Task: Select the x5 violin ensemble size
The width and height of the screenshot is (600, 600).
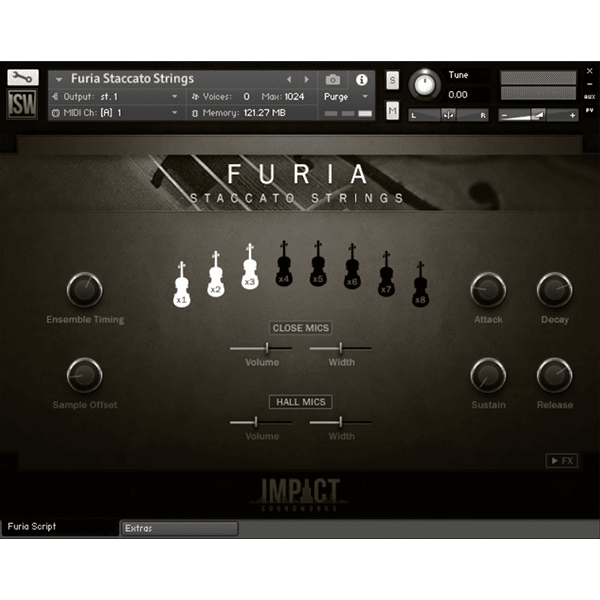Action: (x=318, y=264)
